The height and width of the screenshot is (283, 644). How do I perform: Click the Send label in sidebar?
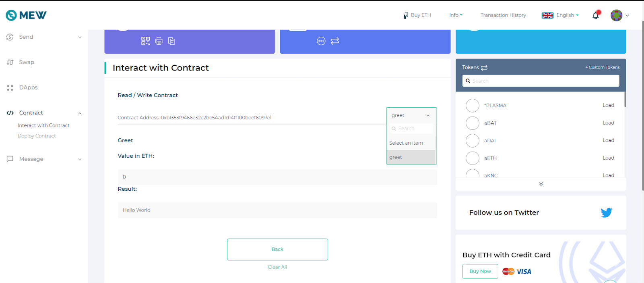tap(26, 37)
